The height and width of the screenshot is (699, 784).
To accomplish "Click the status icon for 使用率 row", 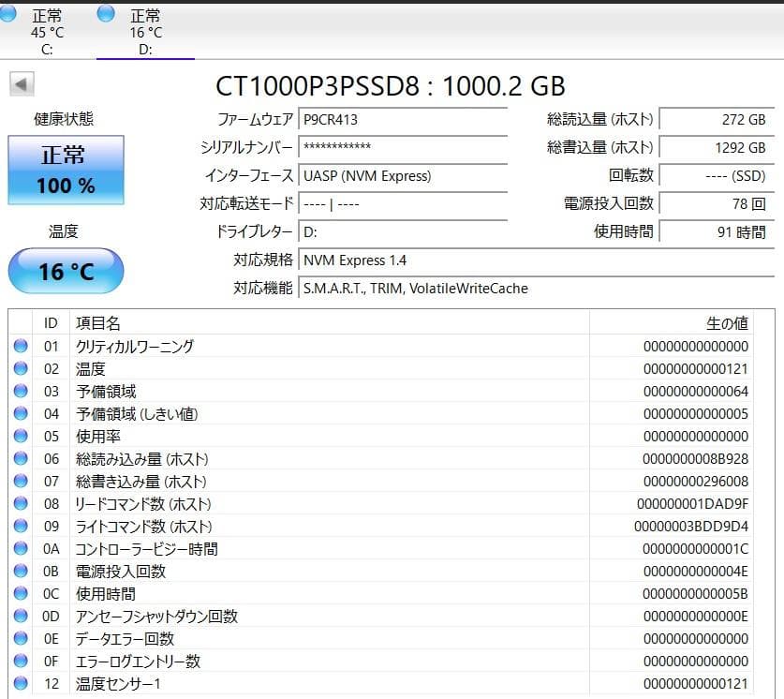I will coord(21,436).
